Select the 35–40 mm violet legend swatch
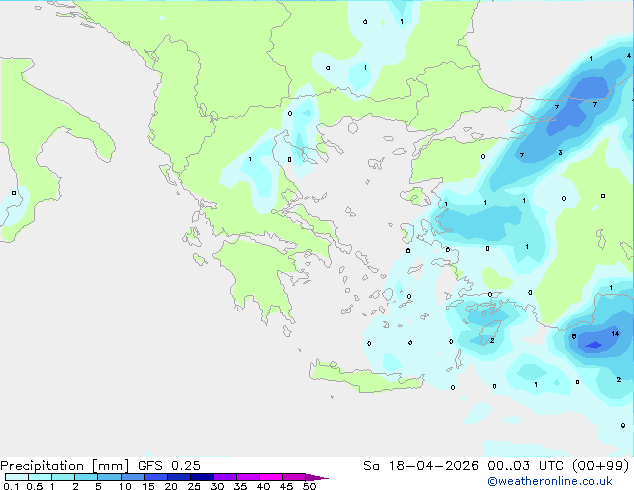Image resolution: width=634 pixels, height=490 pixels. (247, 477)
